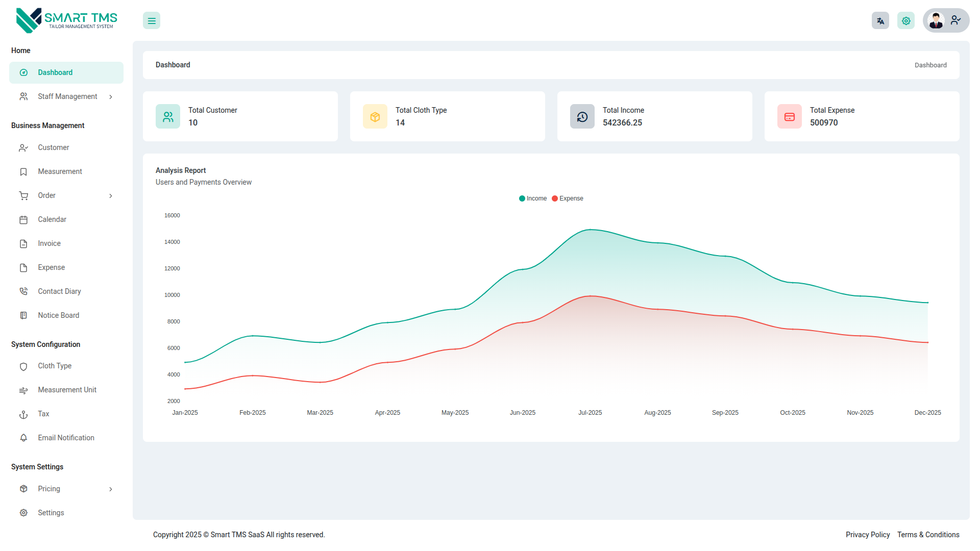Open the teal settings gear in header
The height and width of the screenshot is (551, 980).
tap(906, 21)
